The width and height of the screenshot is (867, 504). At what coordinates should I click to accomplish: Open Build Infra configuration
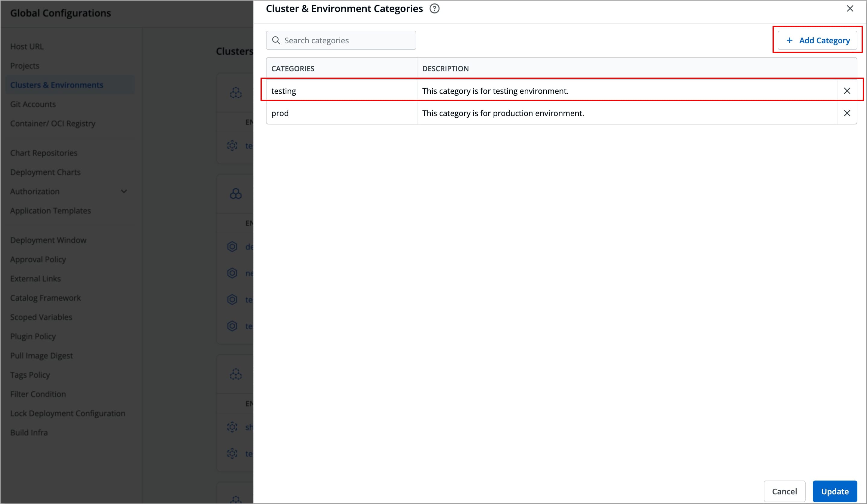pos(29,432)
